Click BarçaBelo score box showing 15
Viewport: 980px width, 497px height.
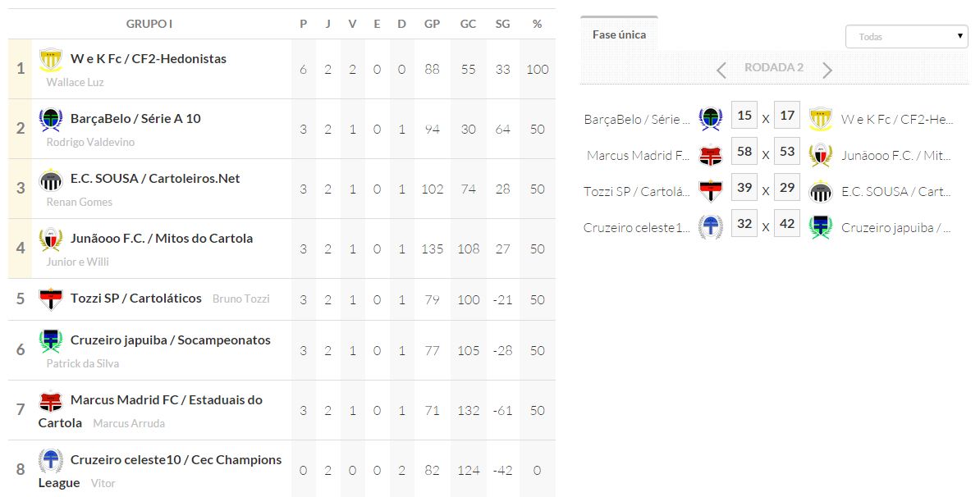coord(744,116)
